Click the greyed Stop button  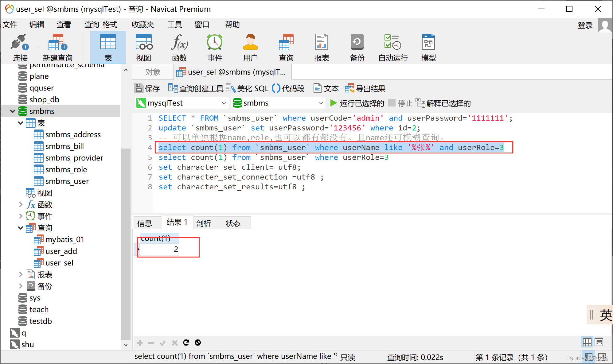400,103
